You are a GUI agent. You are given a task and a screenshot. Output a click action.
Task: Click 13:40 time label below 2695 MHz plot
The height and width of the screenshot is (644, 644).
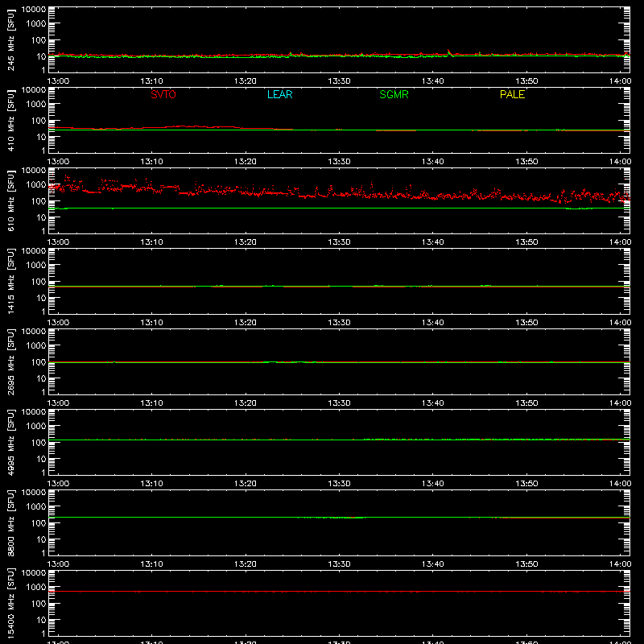(433, 403)
